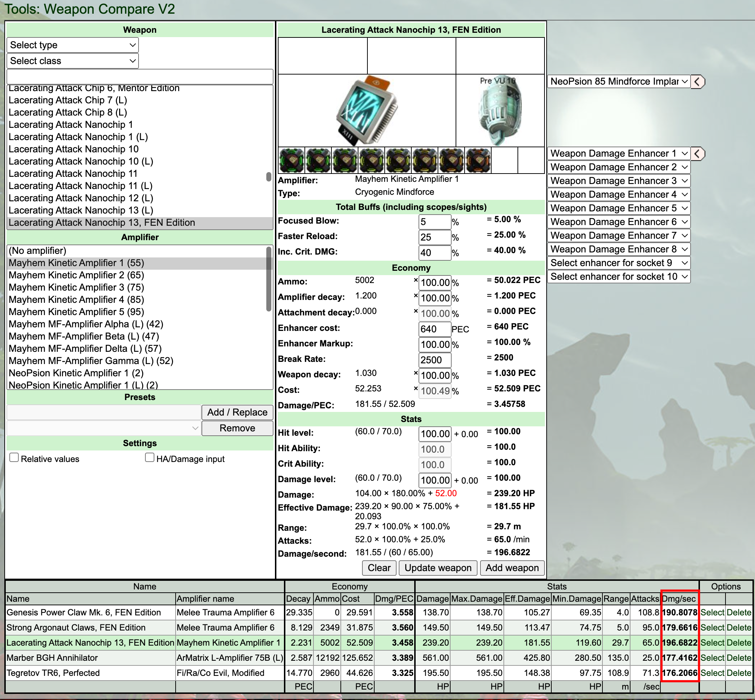
Task: Click the Enhancer cost PEC field
Action: 435,329
